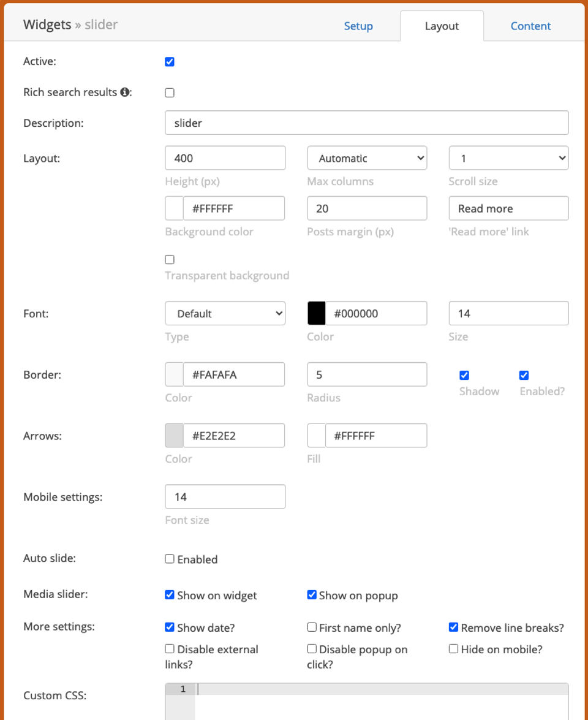This screenshot has width=588, height=720.
Task: Open the Background color swatch
Action: point(174,208)
